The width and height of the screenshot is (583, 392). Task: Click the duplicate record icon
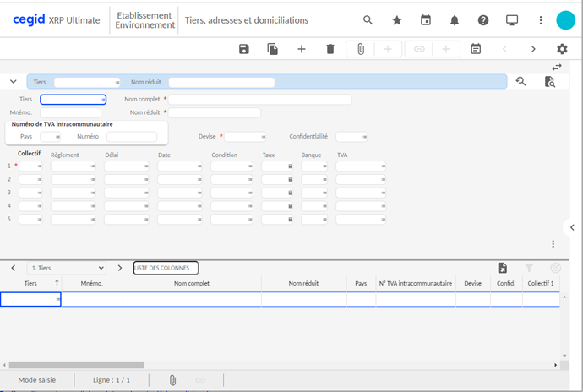[273, 49]
